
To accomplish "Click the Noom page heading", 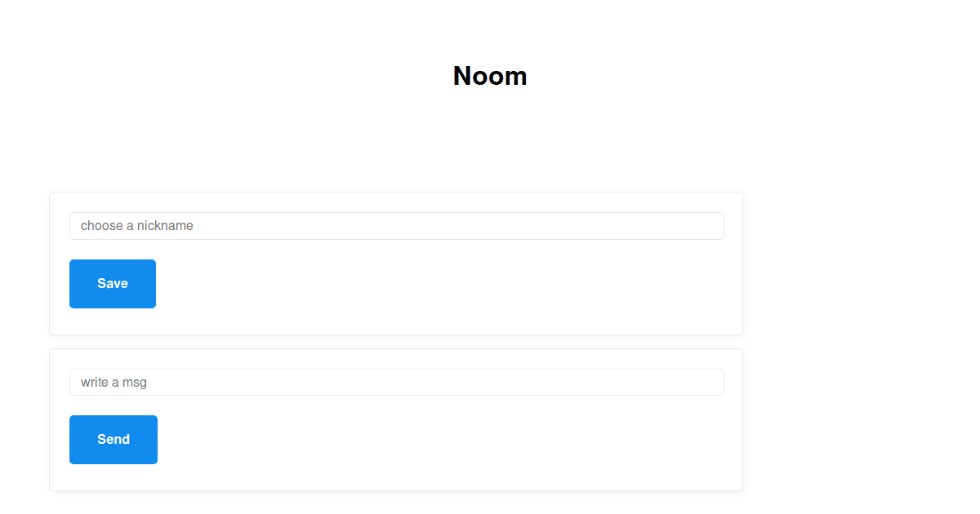I will [490, 76].
